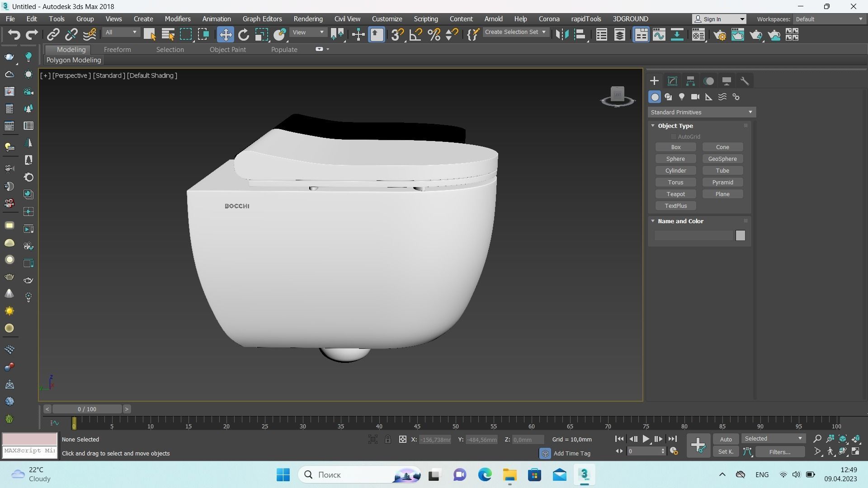Open the Curve Editor toolbar icon
This screenshot has width=868, height=488.
[659, 35]
